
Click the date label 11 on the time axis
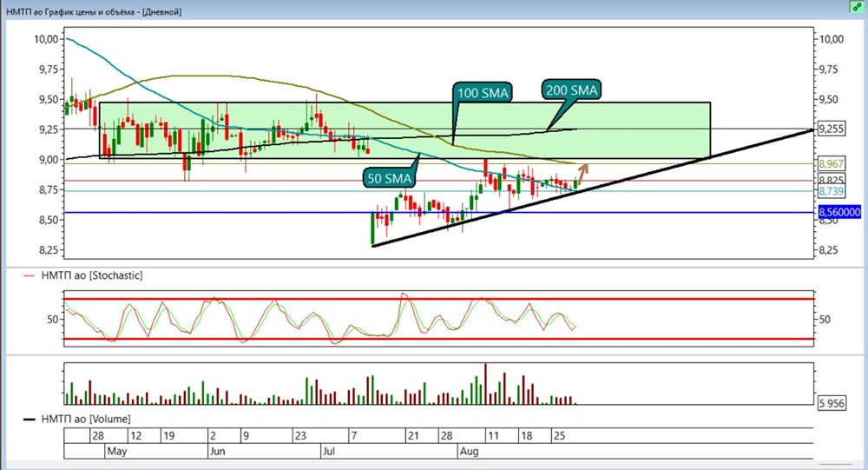(493, 435)
